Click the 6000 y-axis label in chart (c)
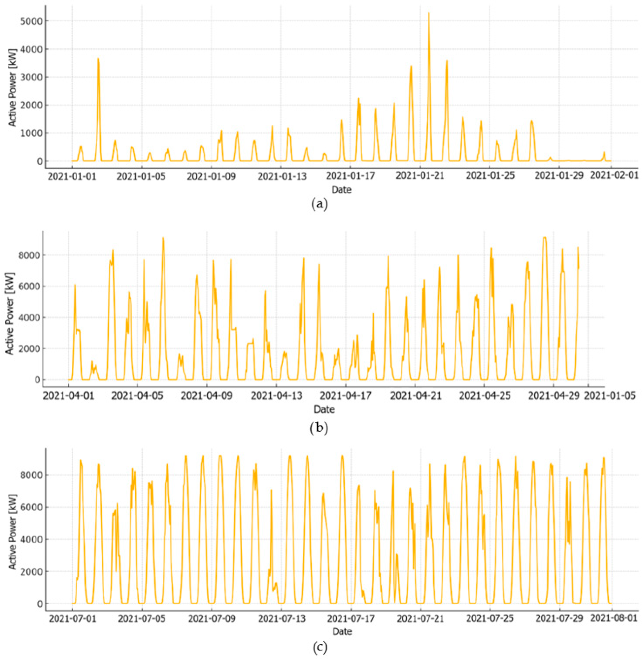The height and width of the screenshot is (659, 644). (x=31, y=507)
